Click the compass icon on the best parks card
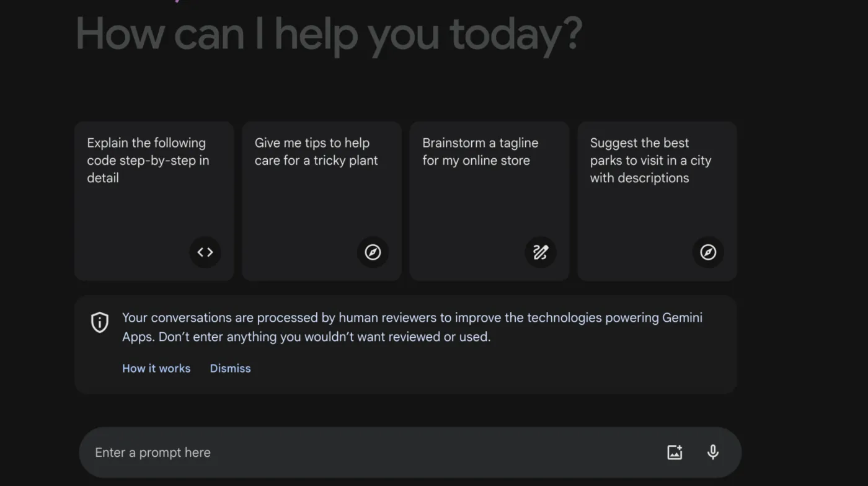This screenshot has height=486, width=868. tap(708, 252)
